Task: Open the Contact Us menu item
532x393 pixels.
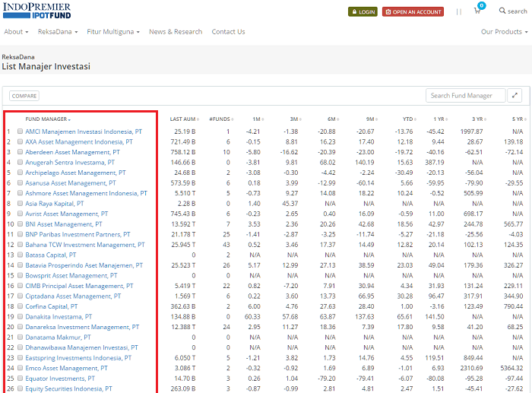Action: [x=228, y=32]
